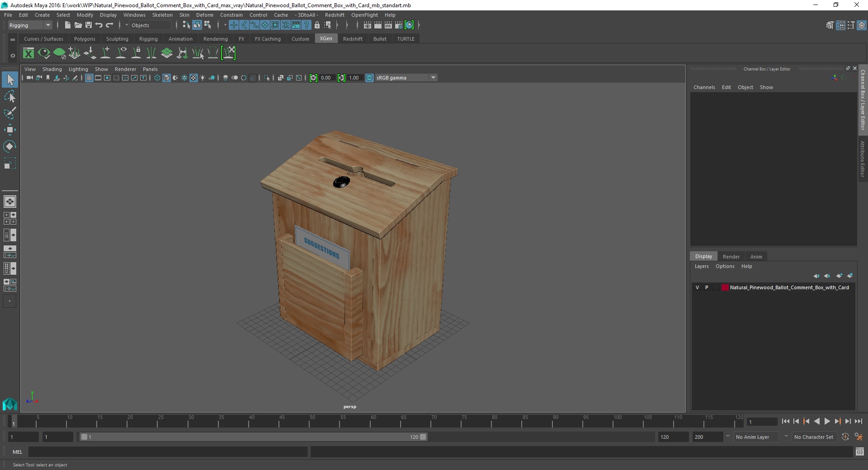868x470 pixels.
Task: Open the Deform menu
Action: tap(204, 15)
